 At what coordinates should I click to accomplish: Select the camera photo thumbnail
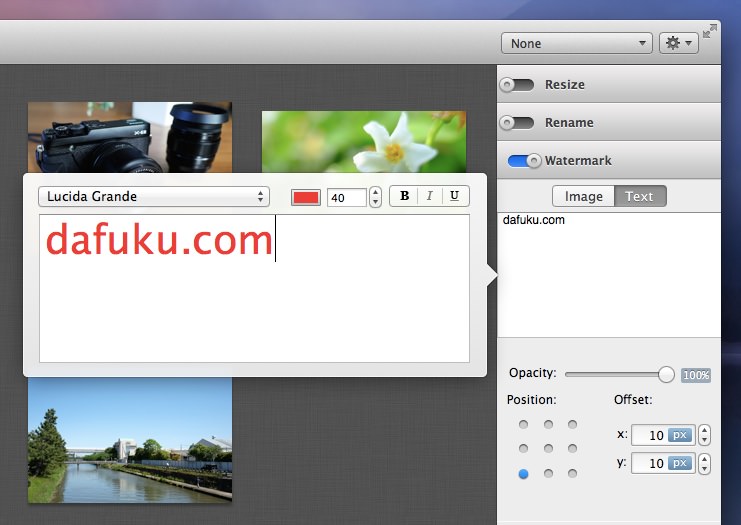click(130, 137)
